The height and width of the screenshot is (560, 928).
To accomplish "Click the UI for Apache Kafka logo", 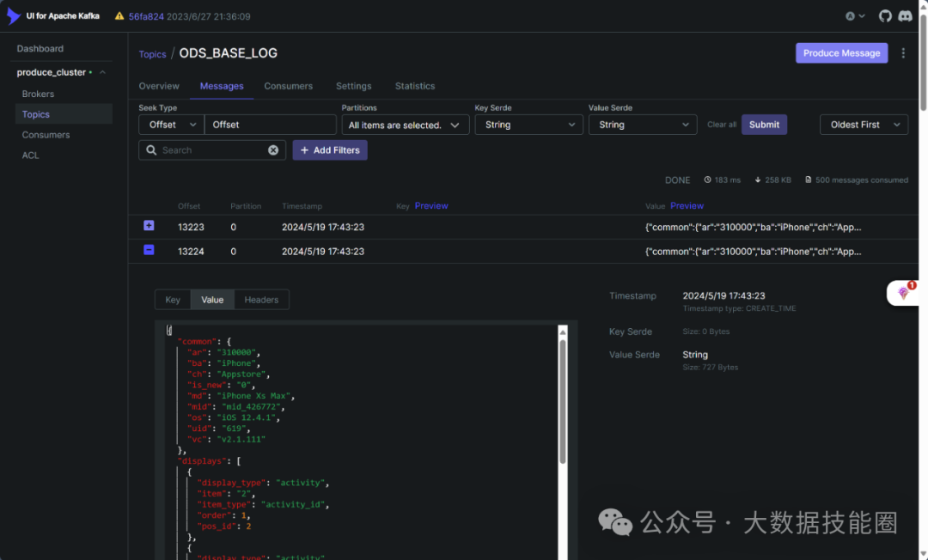I will pos(14,16).
